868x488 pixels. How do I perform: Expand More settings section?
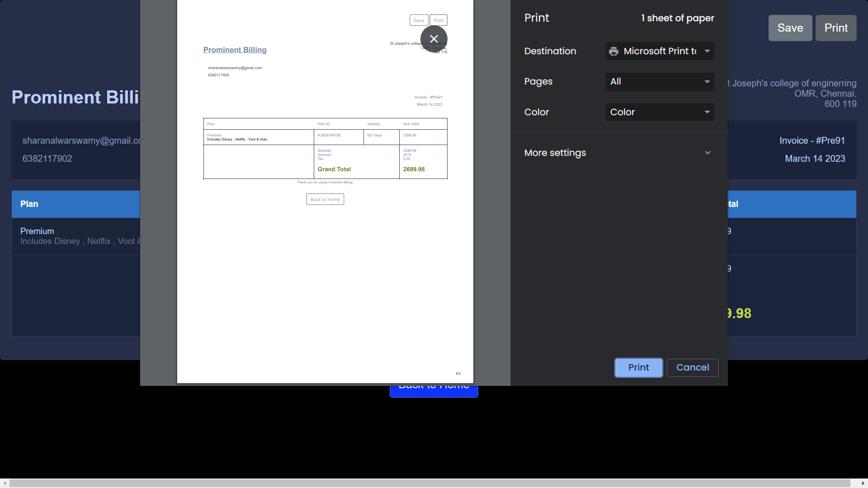[x=618, y=153]
